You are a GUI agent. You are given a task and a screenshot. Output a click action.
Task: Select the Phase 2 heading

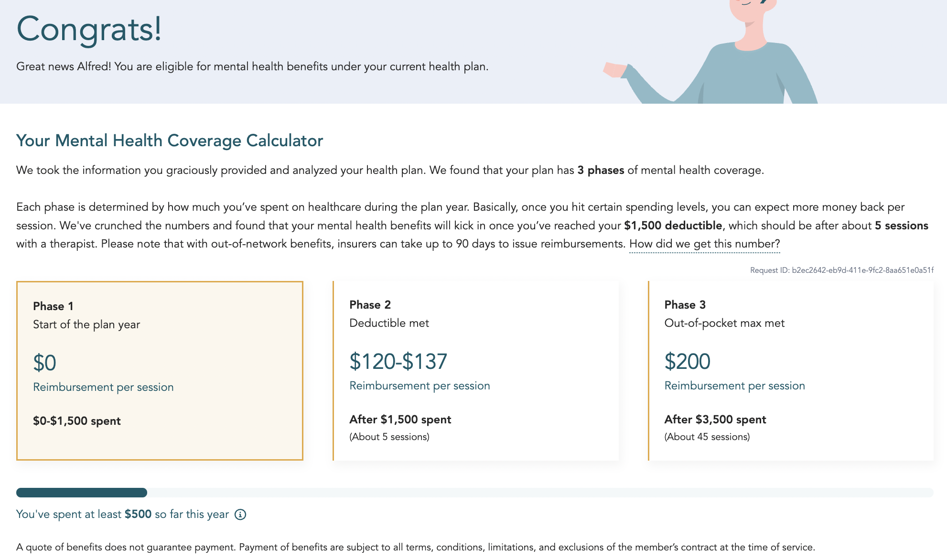(370, 305)
